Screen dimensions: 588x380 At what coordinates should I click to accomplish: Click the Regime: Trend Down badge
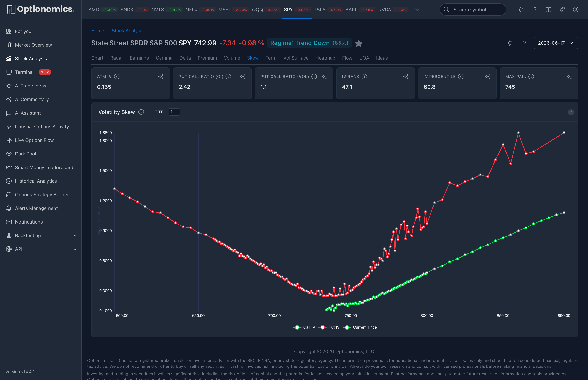(309, 43)
